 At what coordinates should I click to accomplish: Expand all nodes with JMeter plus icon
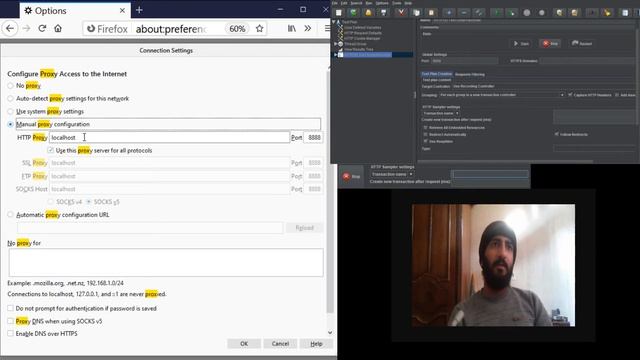click(449, 13)
